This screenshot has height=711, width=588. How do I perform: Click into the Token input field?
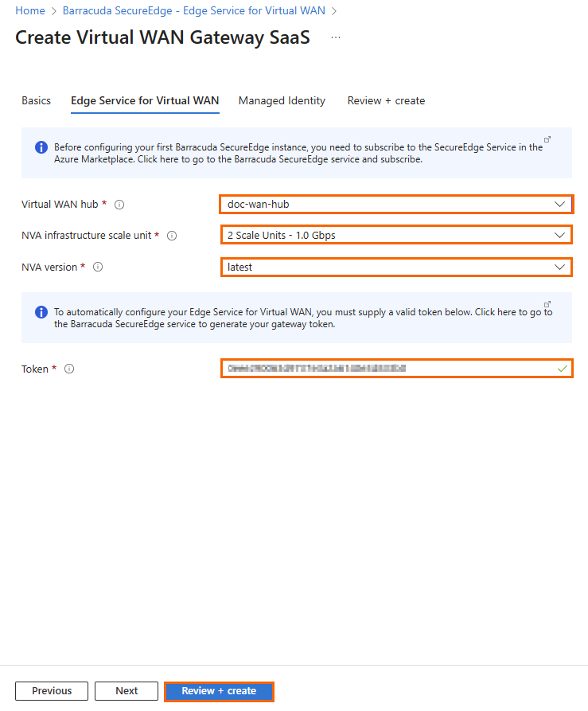click(390, 369)
